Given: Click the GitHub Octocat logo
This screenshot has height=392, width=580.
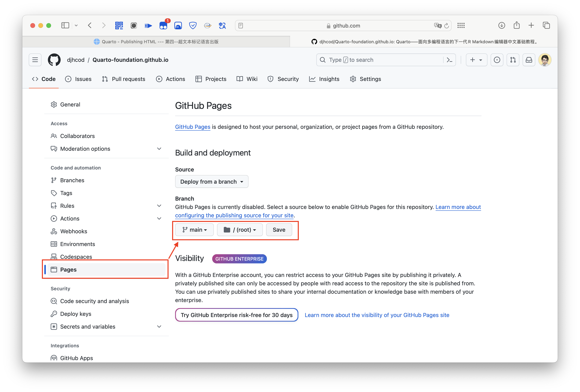Looking at the screenshot, I should (x=54, y=60).
